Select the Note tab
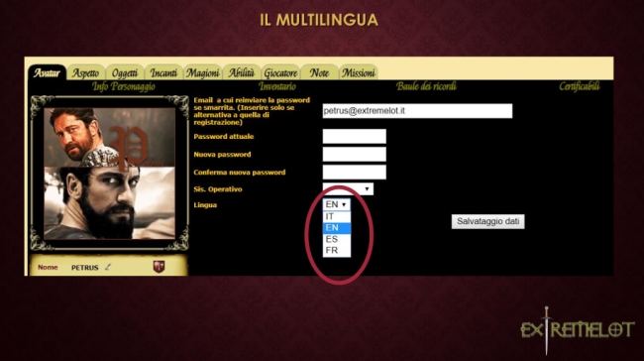The height and width of the screenshot is (361, 644). pos(319,72)
